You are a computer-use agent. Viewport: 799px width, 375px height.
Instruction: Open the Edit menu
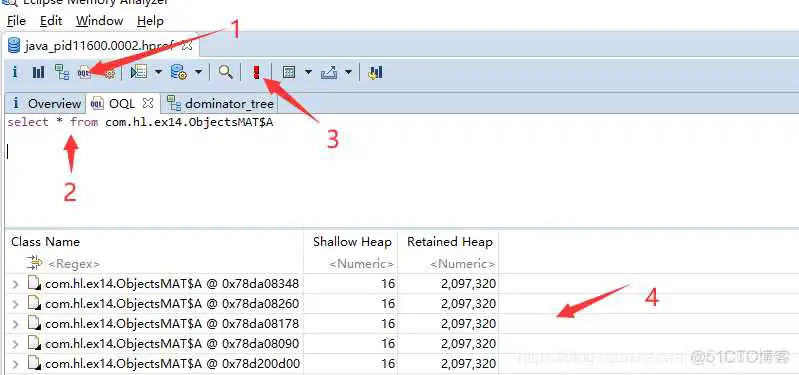tap(51, 21)
